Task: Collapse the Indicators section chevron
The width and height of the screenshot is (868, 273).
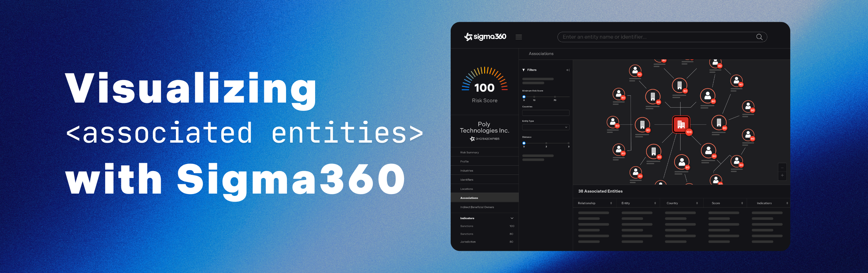Action: click(512, 218)
